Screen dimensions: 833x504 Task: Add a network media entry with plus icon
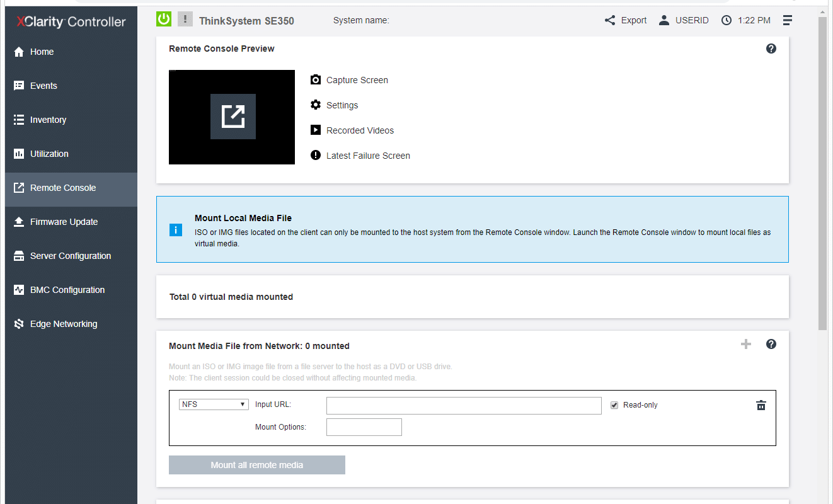click(x=746, y=344)
